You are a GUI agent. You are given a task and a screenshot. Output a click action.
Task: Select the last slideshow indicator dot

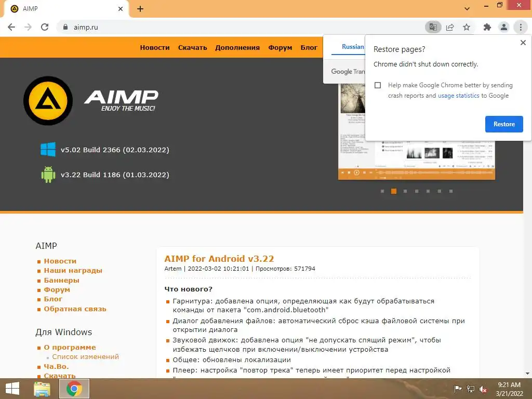[451, 191]
